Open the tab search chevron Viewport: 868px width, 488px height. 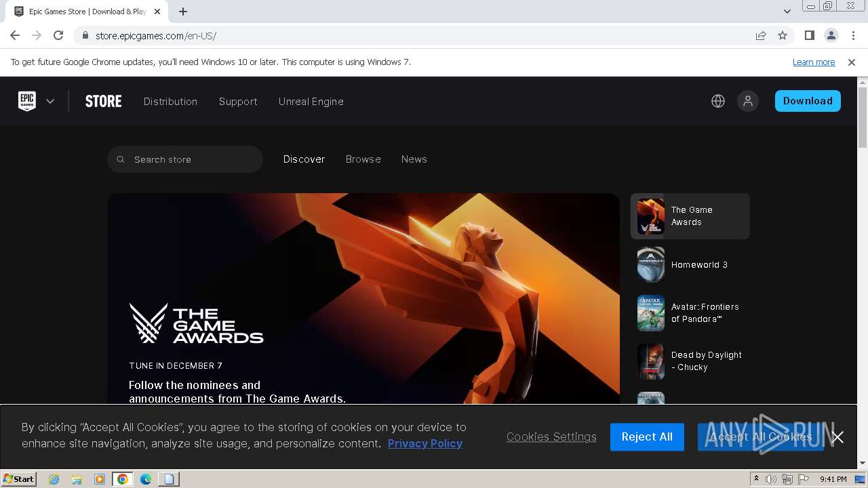coord(787,12)
